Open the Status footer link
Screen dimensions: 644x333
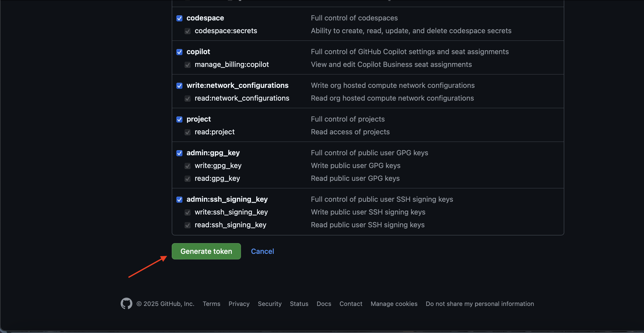(x=299, y=304)
